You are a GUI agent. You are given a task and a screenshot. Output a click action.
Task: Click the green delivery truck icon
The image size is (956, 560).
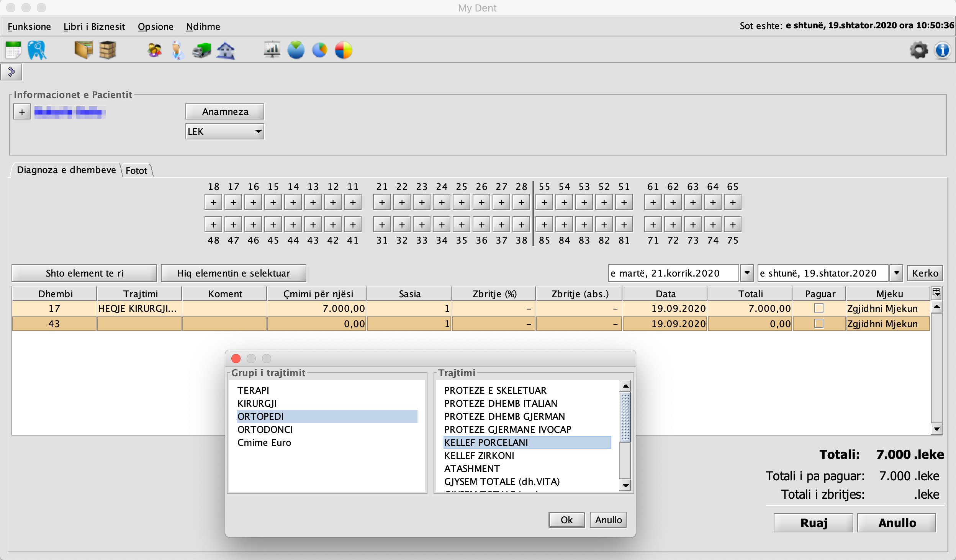coord(202,50)
